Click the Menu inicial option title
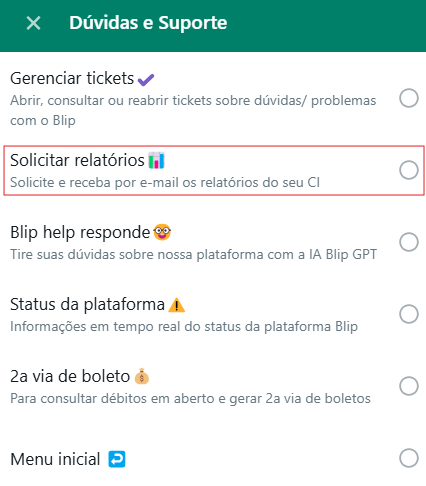Image resolution: width=426 pixels, height=486 pixels. [55, 459]
